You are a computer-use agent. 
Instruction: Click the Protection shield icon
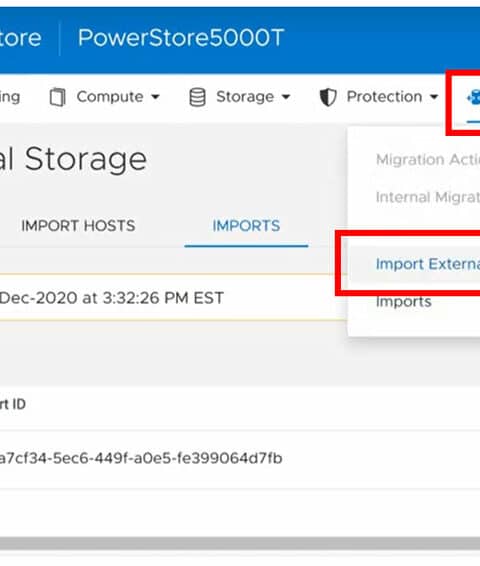(328, 97)
